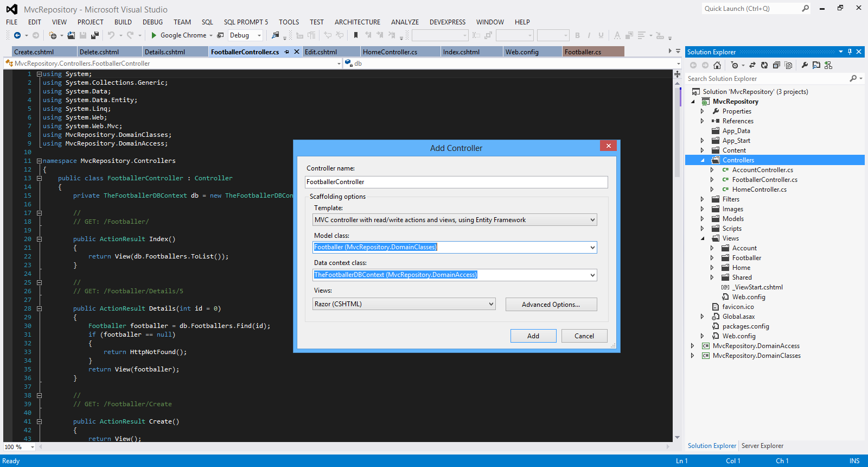Open the TOOLS menu
The image size is (868, 467).
coord(289,22)
